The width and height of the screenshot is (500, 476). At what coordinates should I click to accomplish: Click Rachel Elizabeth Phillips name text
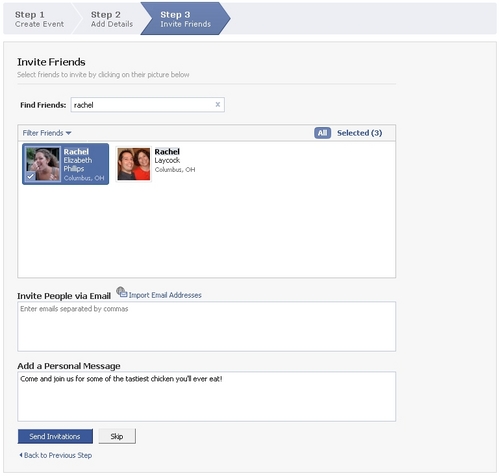pyautogui.click(x=78, y=160)
